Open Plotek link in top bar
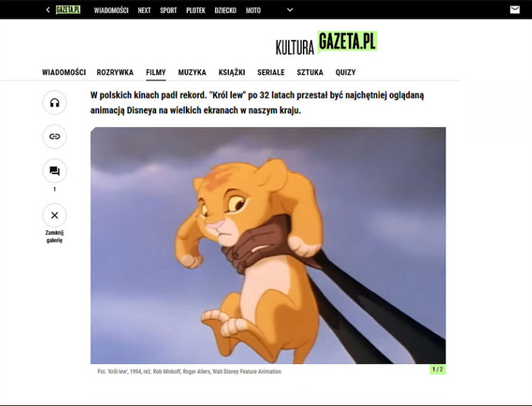The height and width of the screenshot is (406, 532). pos(196,11)
